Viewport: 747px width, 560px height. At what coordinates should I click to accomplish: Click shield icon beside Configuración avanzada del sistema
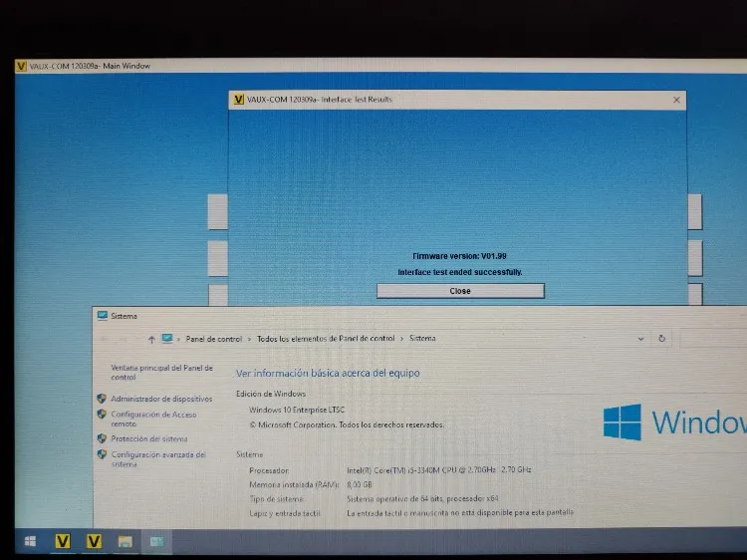(102, 454)
